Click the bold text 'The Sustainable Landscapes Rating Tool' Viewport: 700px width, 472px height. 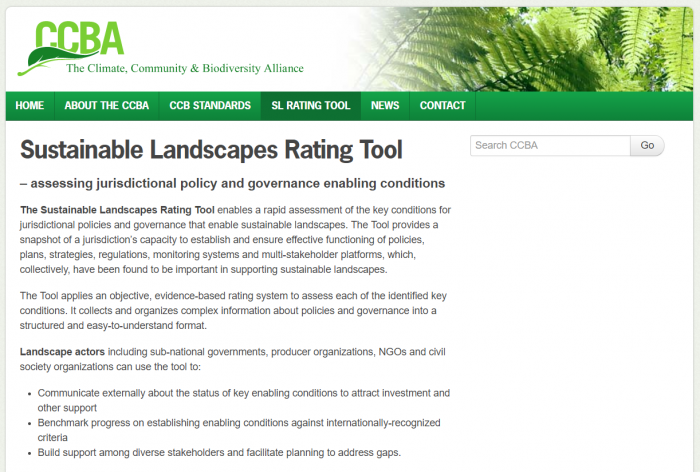117,210
